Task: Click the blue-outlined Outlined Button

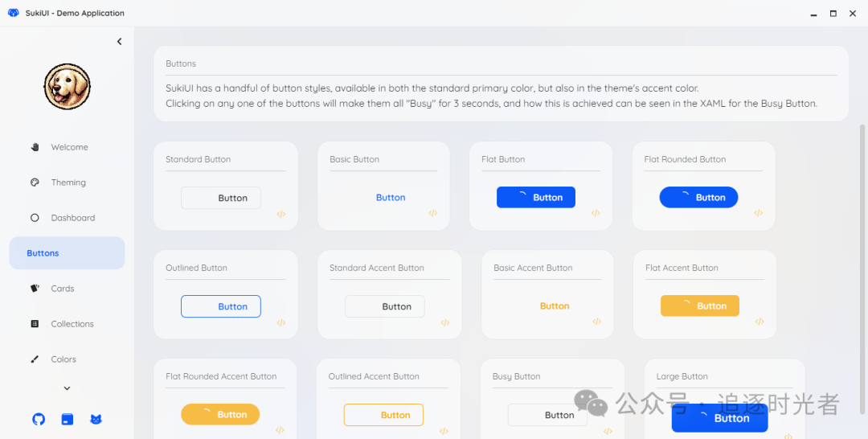Action: 221,306
